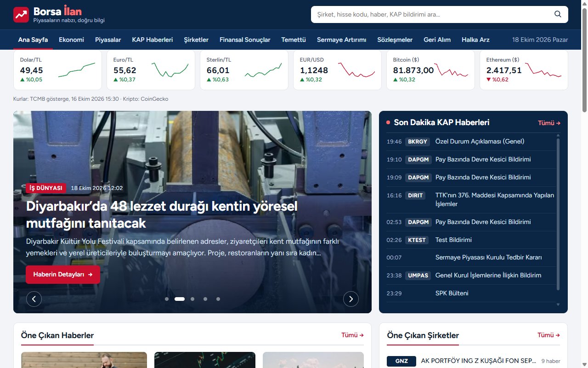Select the active second carousel dot
This screenshot has width=588, height=368.
click(180, 299)
